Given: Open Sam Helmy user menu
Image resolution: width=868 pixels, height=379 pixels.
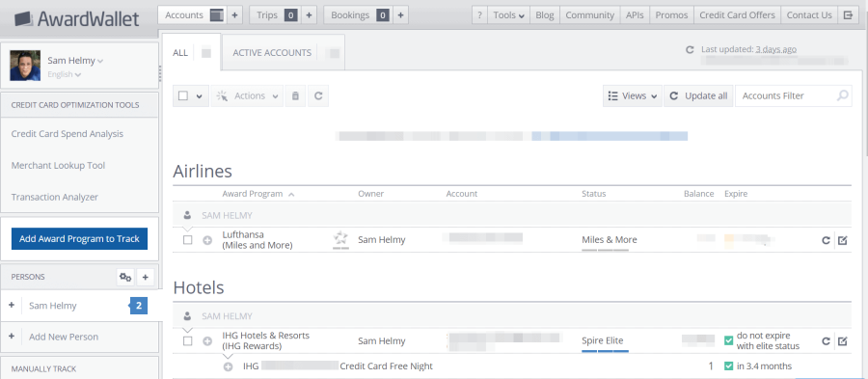Looking at the screenshot, I should 75,61.
